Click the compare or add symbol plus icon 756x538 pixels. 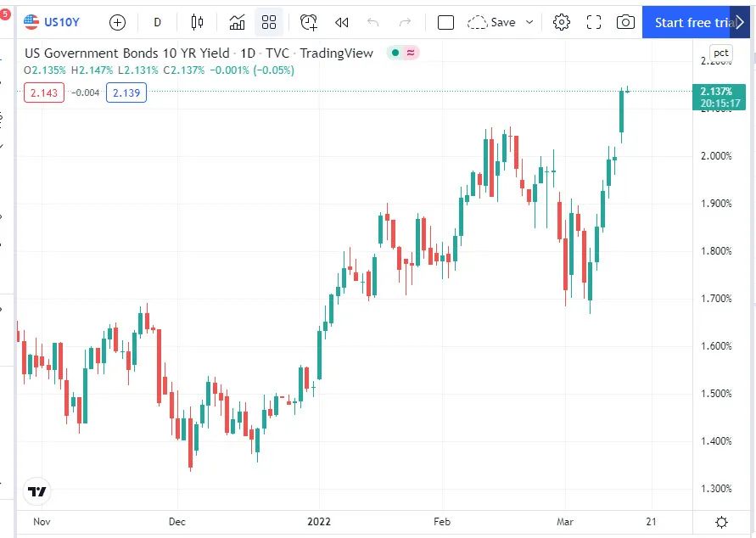tap(117, 22)
